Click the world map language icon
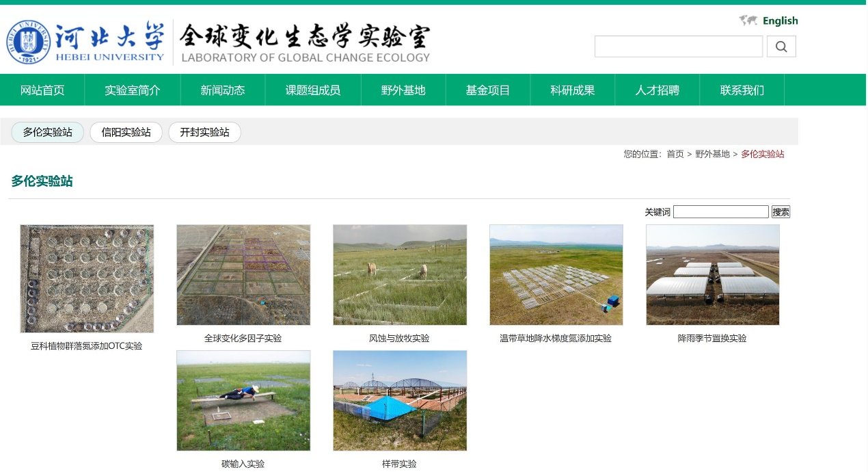This screenshot has height=472, width=868. pyautogui.click(x=748, y=21)
